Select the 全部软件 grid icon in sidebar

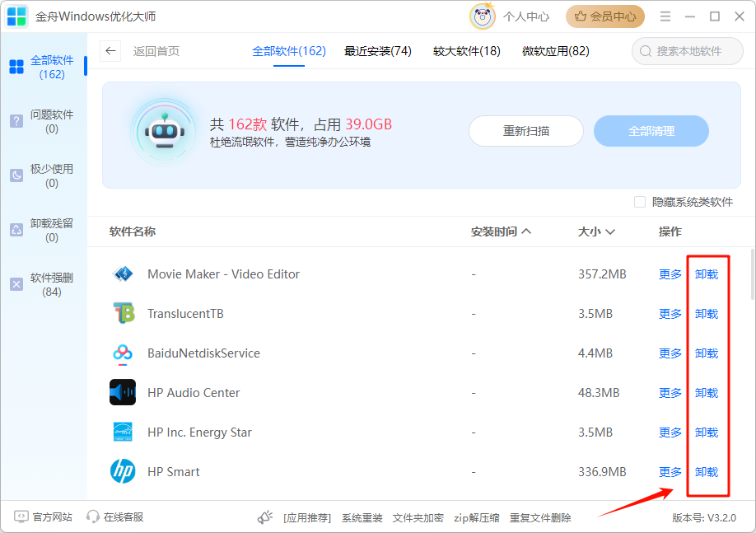pyautogui.click(x=16, y=67)
